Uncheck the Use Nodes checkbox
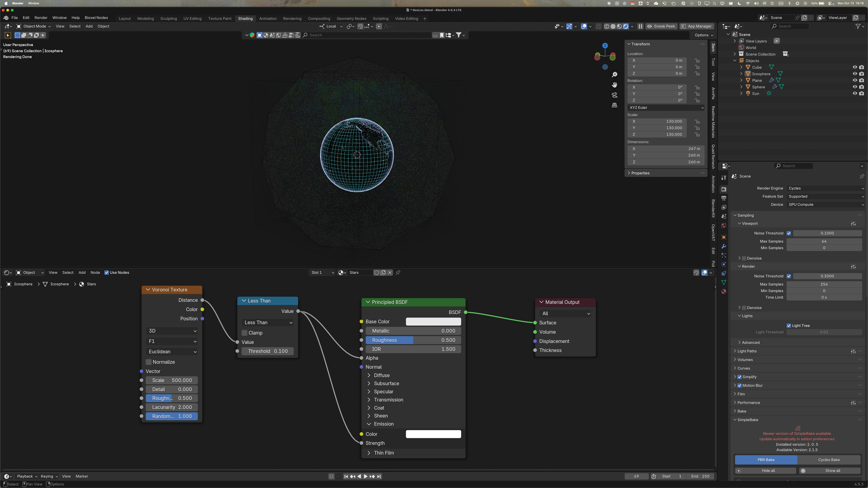Image resolution: width=868 pixels, height=488 pixels. tap(106, 272)
